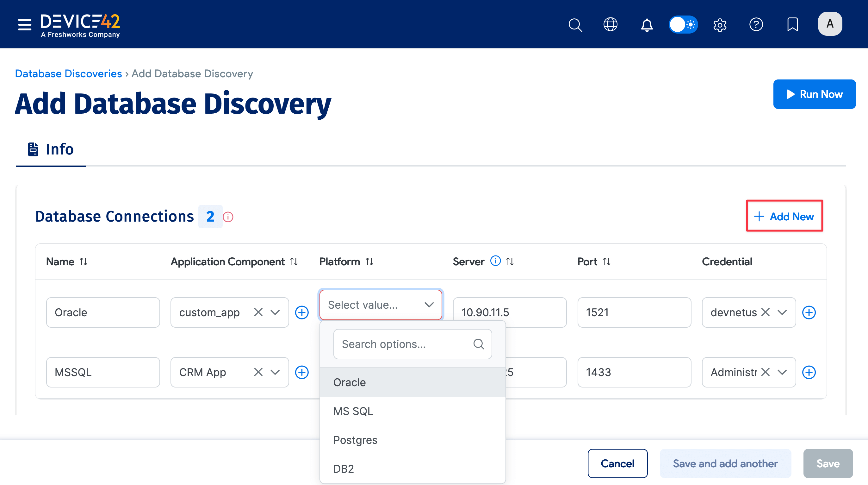Sort the Name column
Screen dimensions: 868x485
[x=83, y=261]
